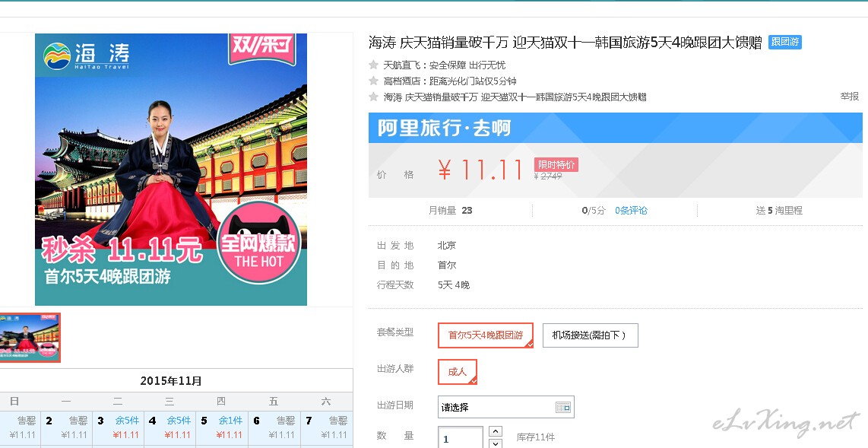Click the original price ¥2749
Viewport: 868px width, 448px height.
click(548, 176)
